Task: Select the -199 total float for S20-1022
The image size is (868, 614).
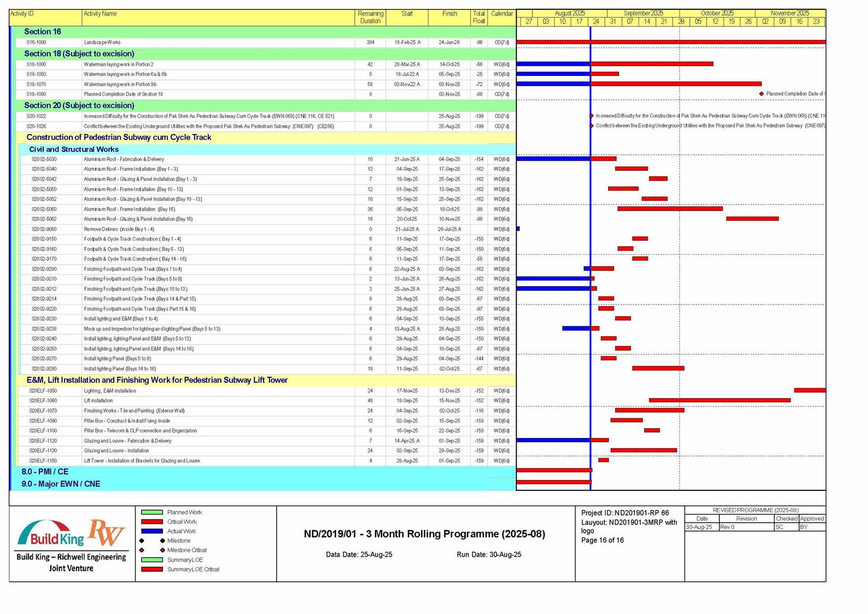Action: click(479, 116)
